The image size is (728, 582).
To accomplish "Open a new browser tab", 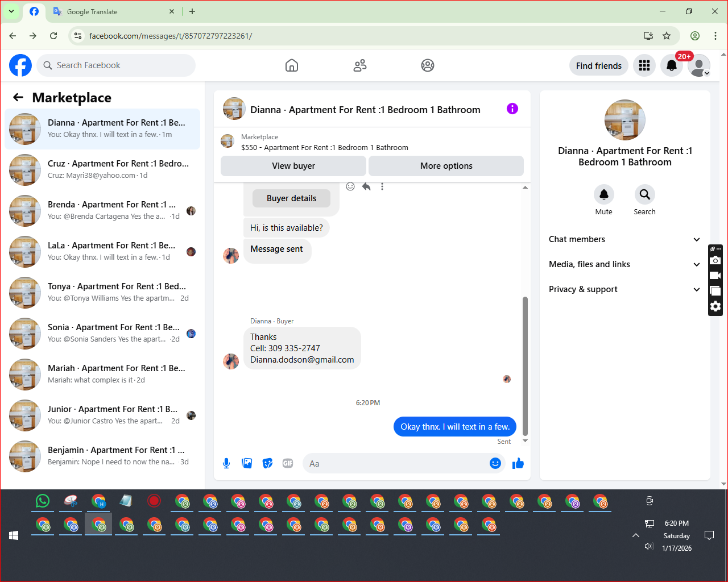I will [x=192, y=11].
